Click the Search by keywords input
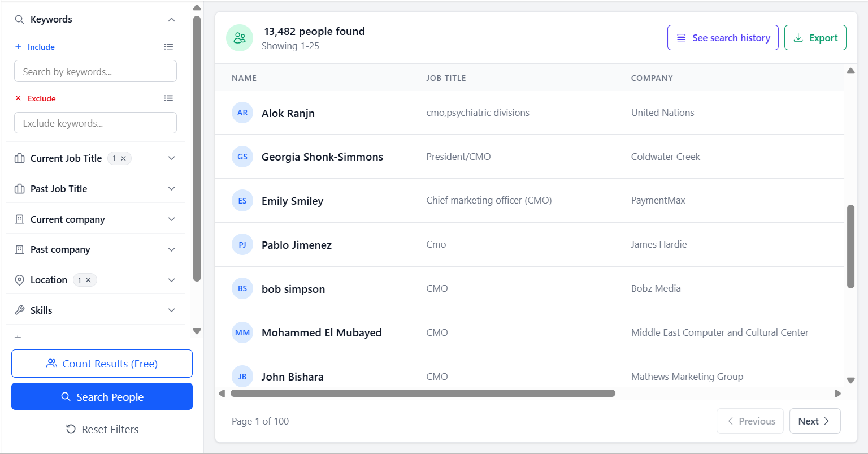Screen dimensions: 868x454 (96, 72)
